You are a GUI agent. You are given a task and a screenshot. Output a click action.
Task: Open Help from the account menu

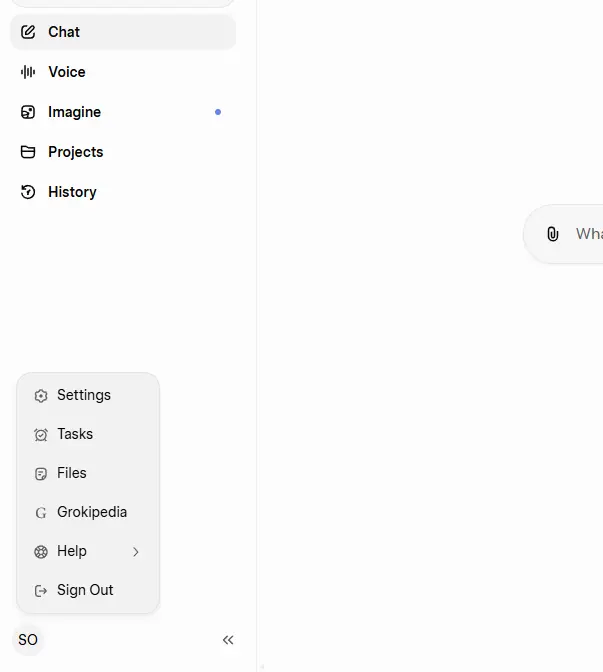click(88, 551)
